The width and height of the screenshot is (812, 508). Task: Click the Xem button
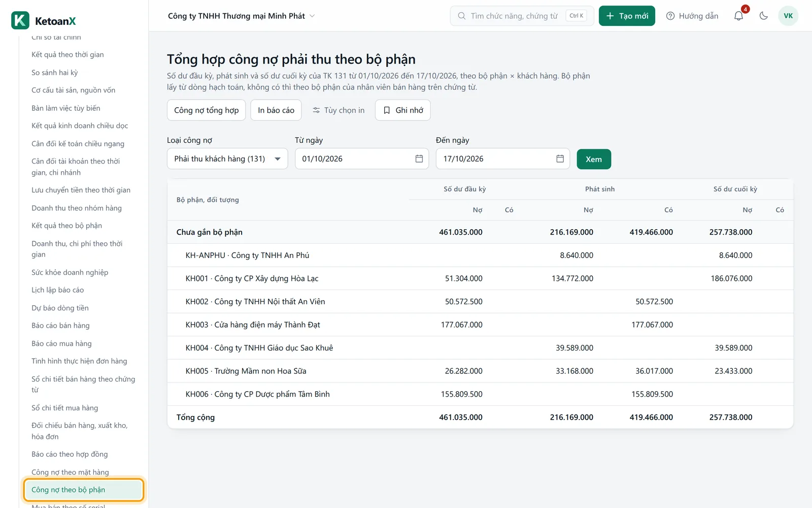[x=594, y=159]
